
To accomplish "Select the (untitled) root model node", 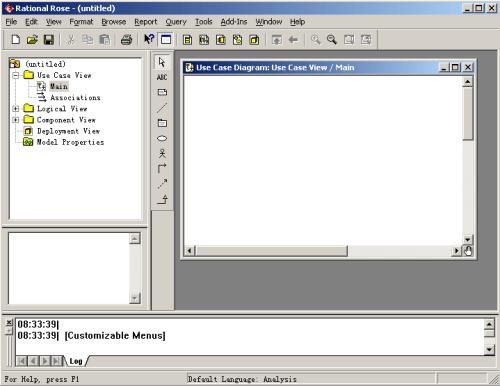I will click(46, 64).
